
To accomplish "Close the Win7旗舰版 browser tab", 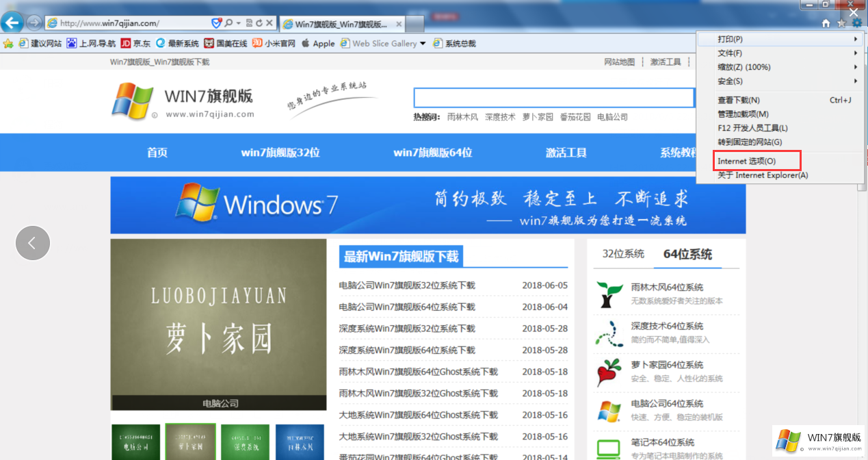I will click(x=397, y=24).
